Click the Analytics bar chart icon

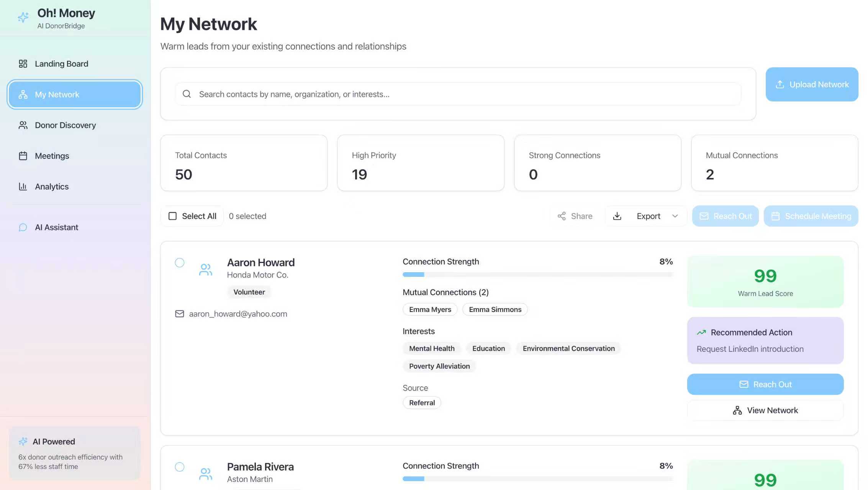(23, 186)
